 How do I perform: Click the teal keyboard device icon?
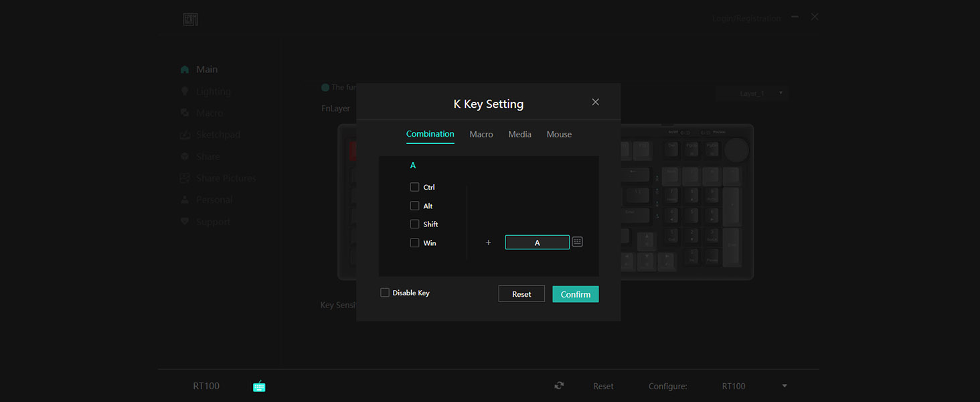click(x=259, y=386)
